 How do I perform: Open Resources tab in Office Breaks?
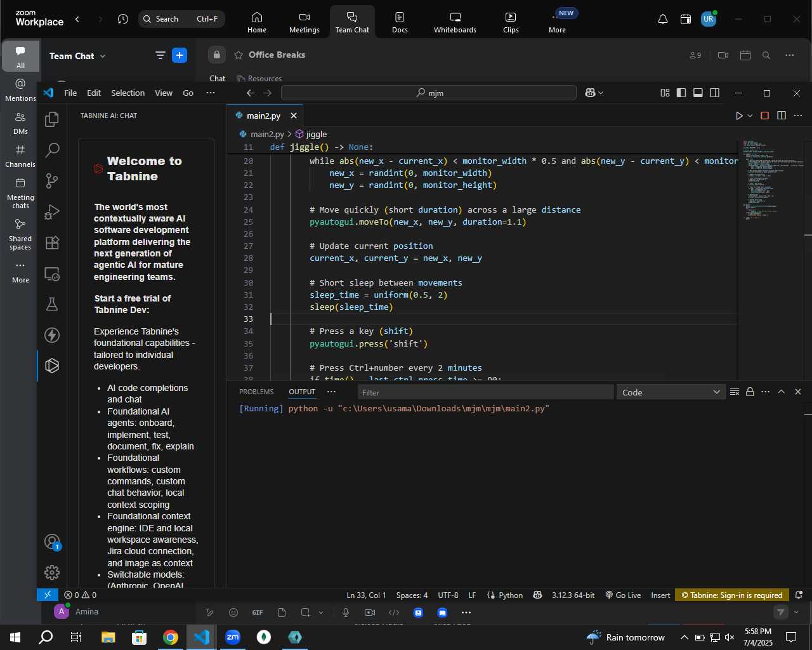point(259,79)
